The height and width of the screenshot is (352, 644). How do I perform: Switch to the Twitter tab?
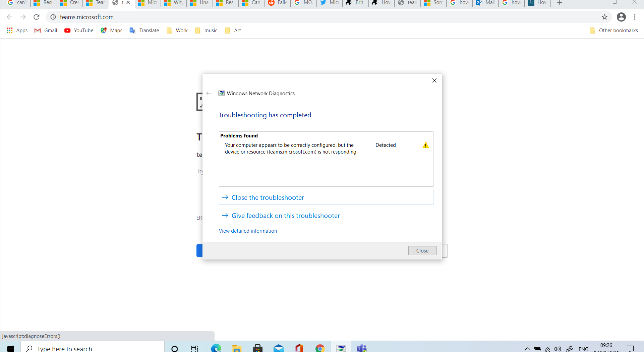point(330,3)
